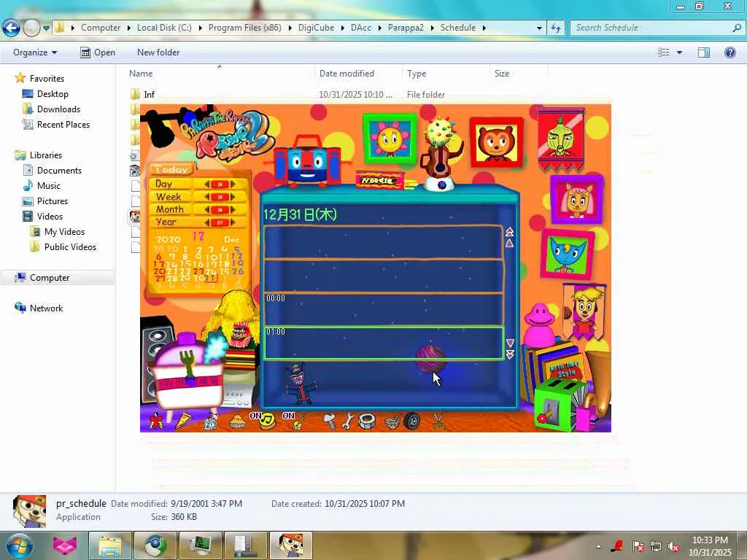The height and width of the screenshot is (560, 747).
Task: Click the scissors icon in bottom bar
Action: coord(438,421)
